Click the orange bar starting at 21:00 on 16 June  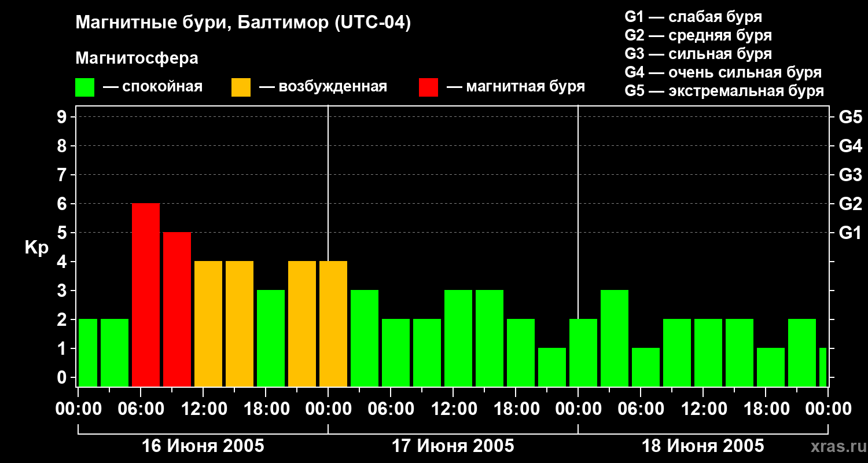(x=302, y=324)
